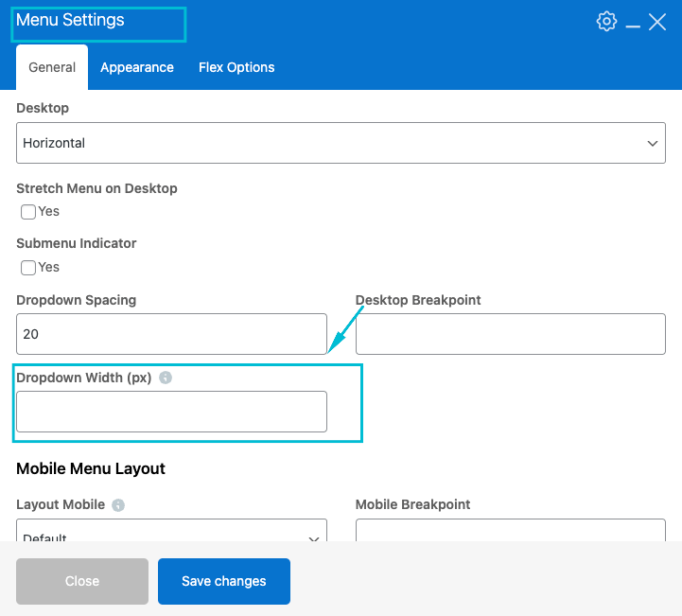
Task: Click info icon beside Layout Mobile
Action: tap(117, 505)
